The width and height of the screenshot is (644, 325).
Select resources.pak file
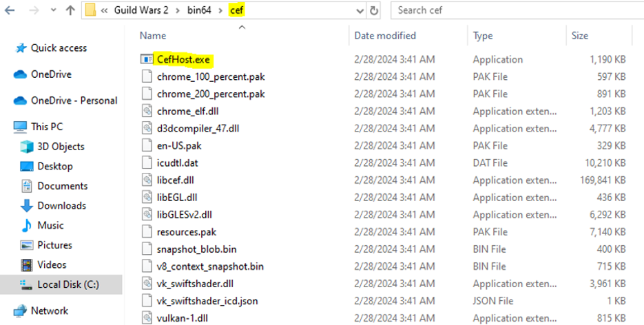click(x=187, y=232)
